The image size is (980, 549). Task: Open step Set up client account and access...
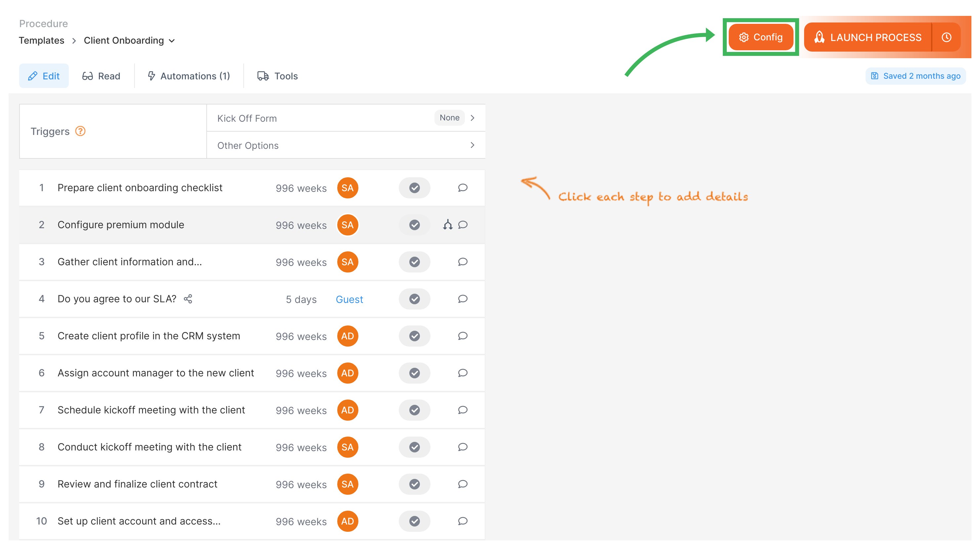[139, 521]
